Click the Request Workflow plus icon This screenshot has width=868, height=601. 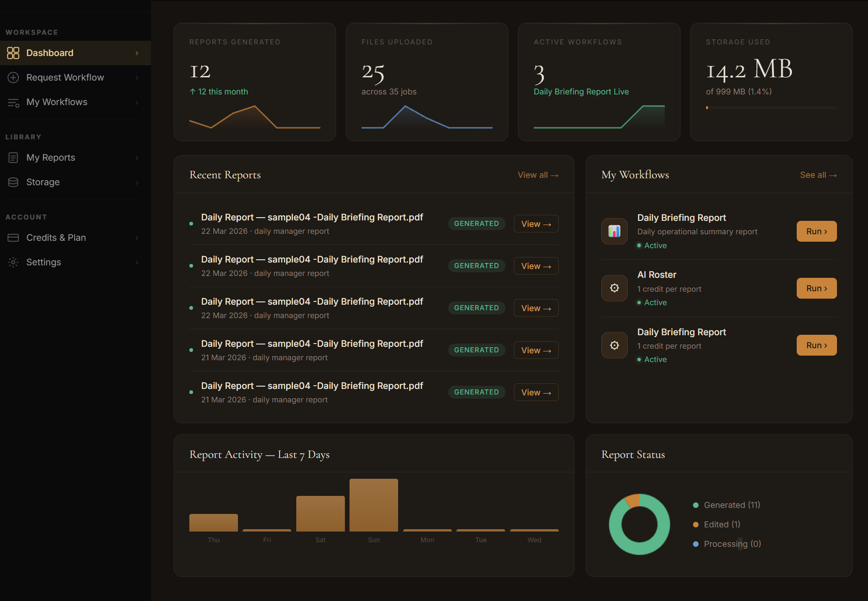point(13,77)
